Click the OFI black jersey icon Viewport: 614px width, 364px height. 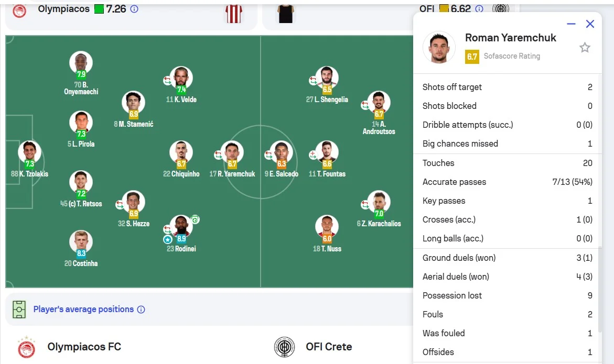(x=286, y=13)
